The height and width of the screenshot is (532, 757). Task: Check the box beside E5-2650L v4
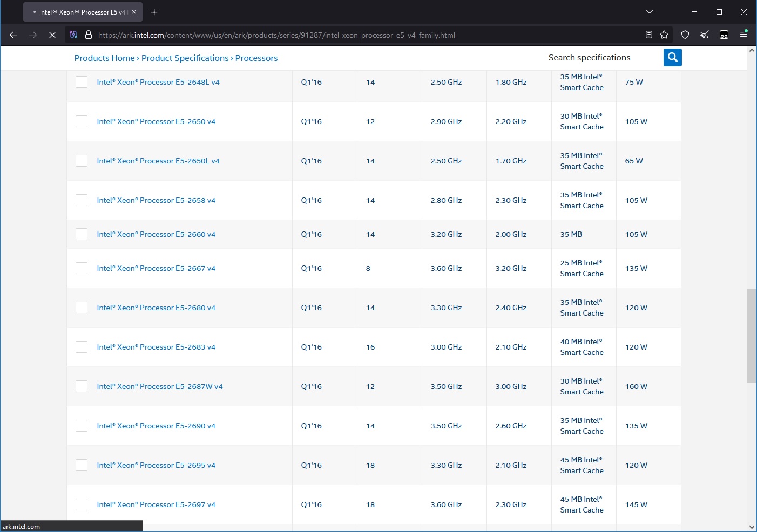click(x=82, y=161)
